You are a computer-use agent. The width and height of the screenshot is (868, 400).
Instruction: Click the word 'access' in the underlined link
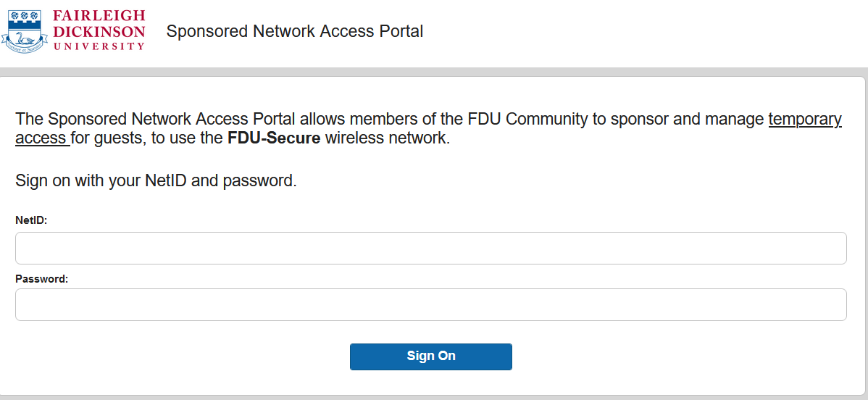(x=41, y=138)
